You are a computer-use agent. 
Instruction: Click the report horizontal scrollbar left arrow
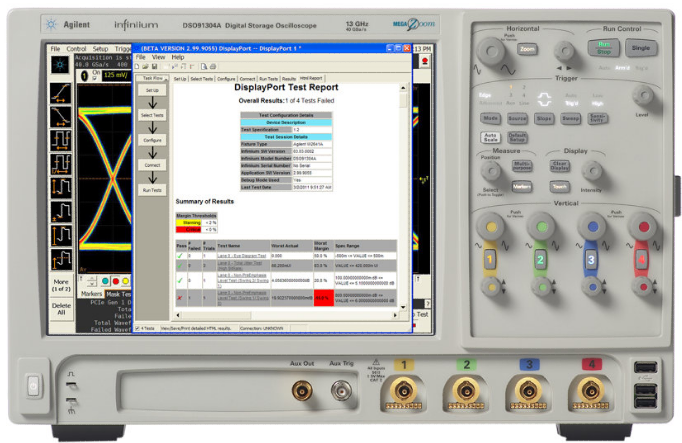(178, 315)
